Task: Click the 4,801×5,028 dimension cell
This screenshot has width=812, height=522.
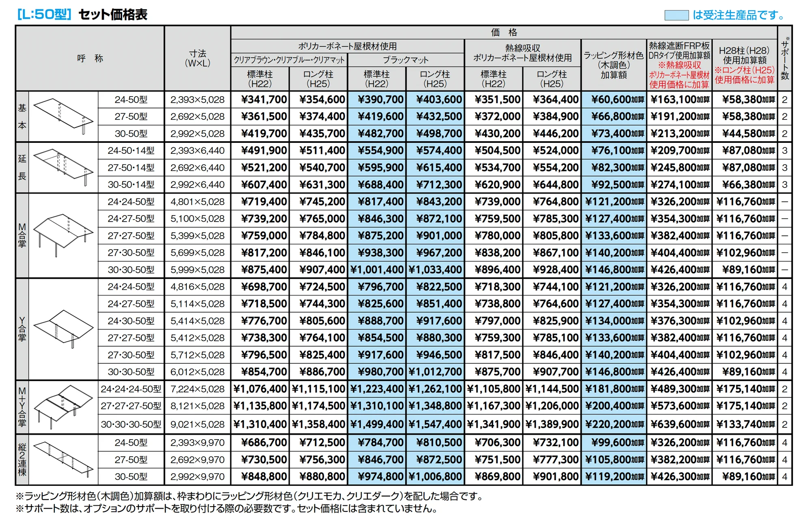Action: 197,202
